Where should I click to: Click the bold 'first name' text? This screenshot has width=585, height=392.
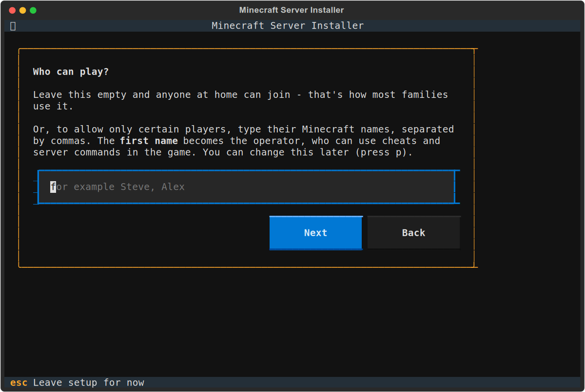coord(149,141)
